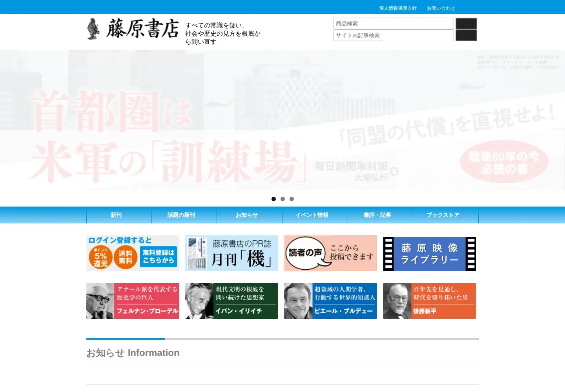Screen dimensions: 565x392
Task: Open the 読者の声 submission banner
Action: pos(330,253)
